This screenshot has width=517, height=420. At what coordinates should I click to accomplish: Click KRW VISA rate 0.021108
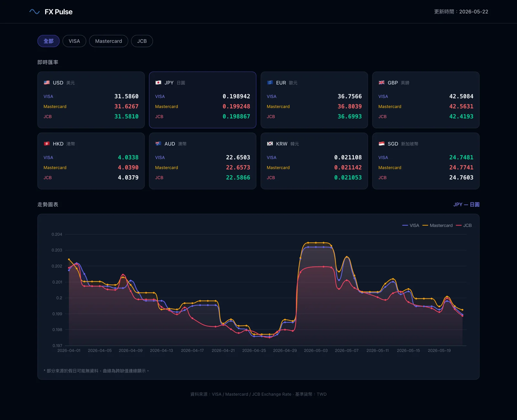348,157
